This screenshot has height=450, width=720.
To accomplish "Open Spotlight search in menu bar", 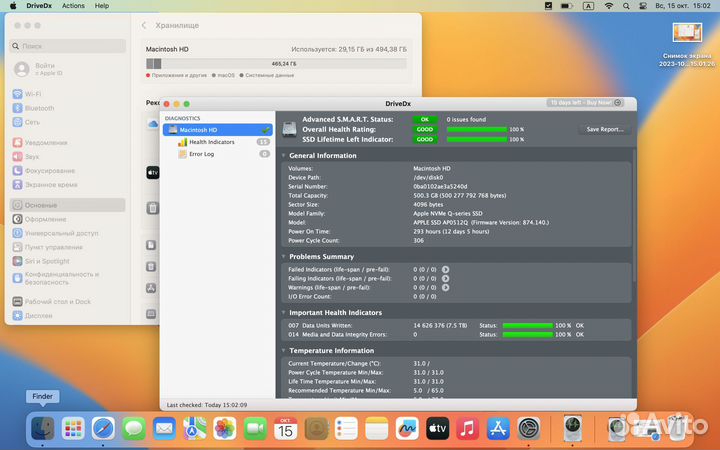I will pos(626,6).
